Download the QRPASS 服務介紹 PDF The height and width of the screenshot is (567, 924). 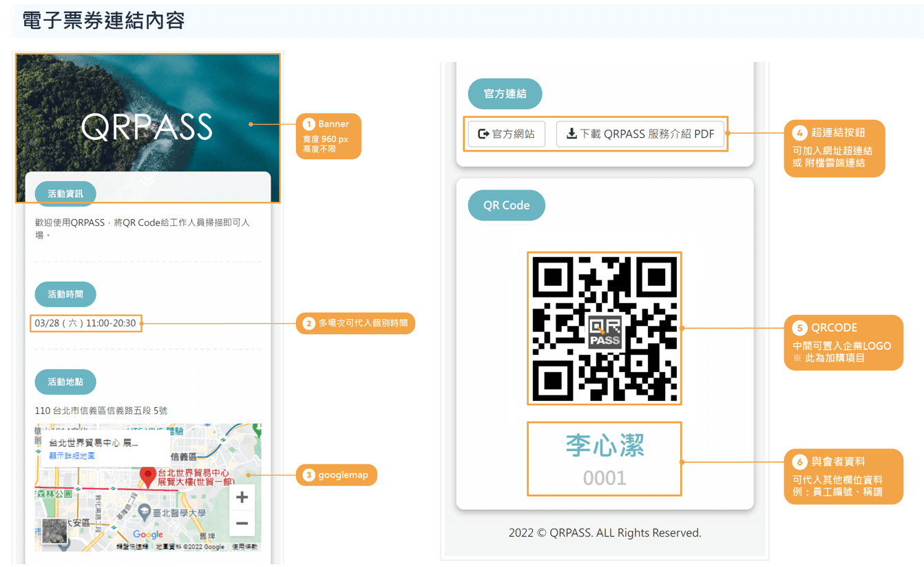tap(640, 134)
